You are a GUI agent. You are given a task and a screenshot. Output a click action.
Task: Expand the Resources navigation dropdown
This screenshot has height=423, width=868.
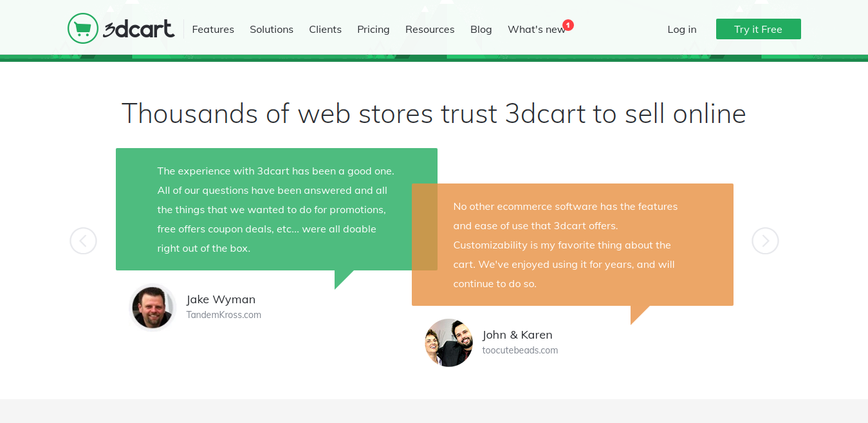[x=429, y=29]
